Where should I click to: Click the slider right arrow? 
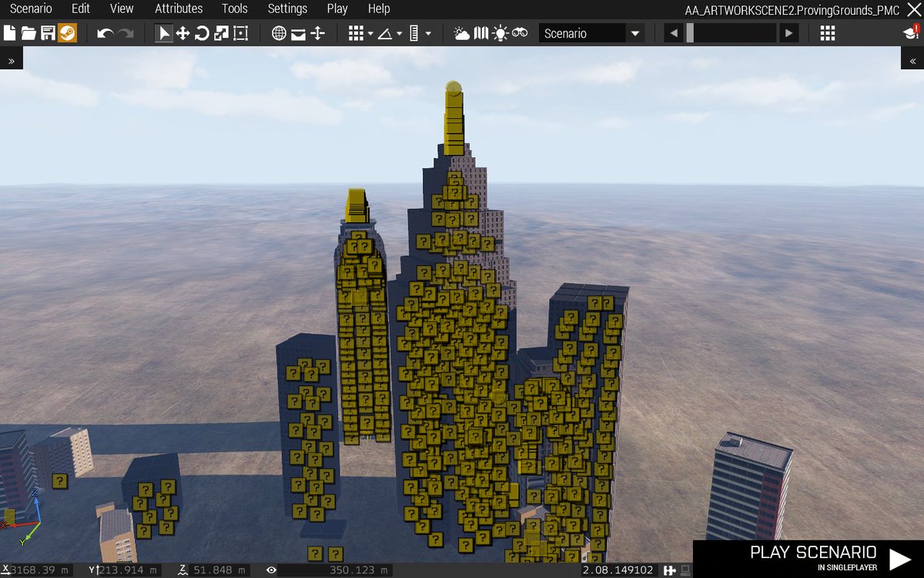tap(788, 33)
